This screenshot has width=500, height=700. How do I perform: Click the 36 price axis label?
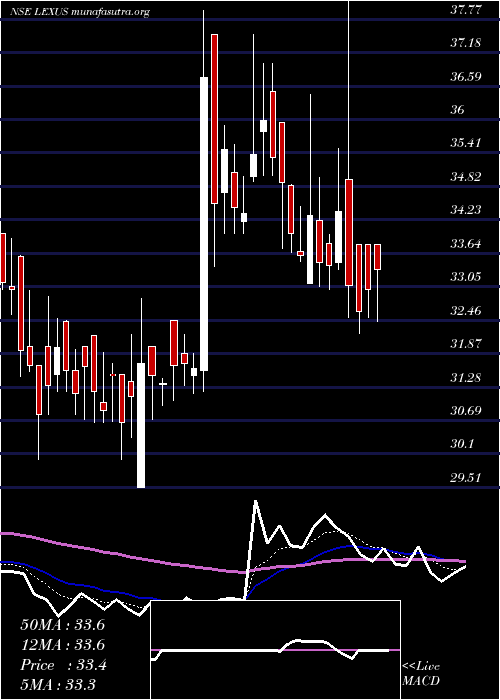click(x=458, y=110)
